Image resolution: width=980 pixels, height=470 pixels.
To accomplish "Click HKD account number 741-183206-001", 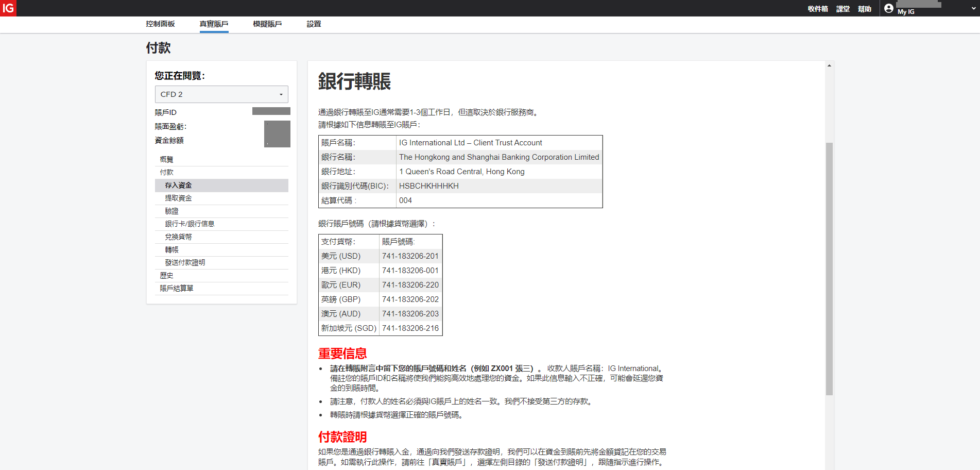I will [410, 271].
